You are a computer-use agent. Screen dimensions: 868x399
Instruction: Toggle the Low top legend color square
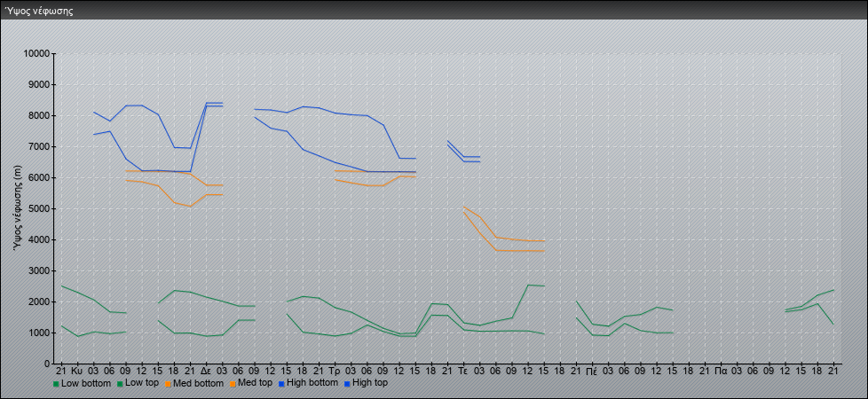119,384
